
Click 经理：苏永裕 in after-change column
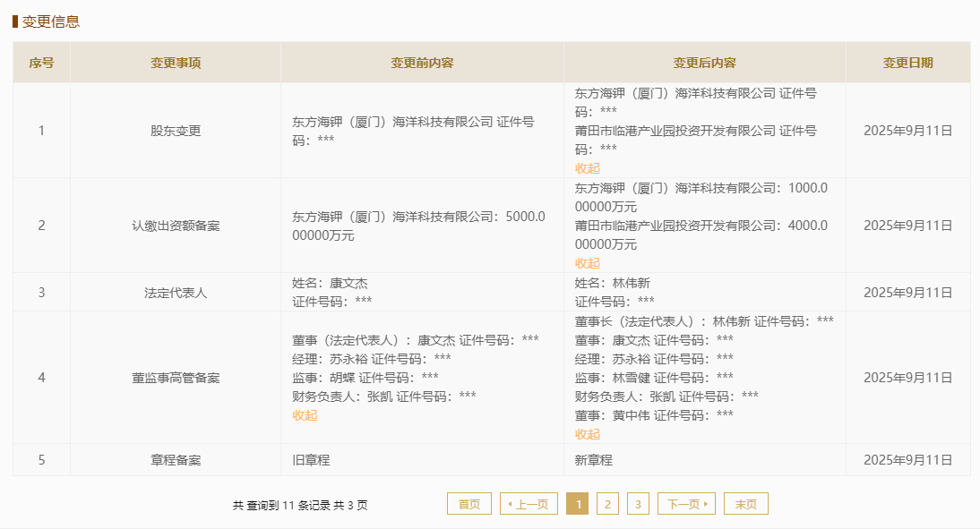click(654, 359)
